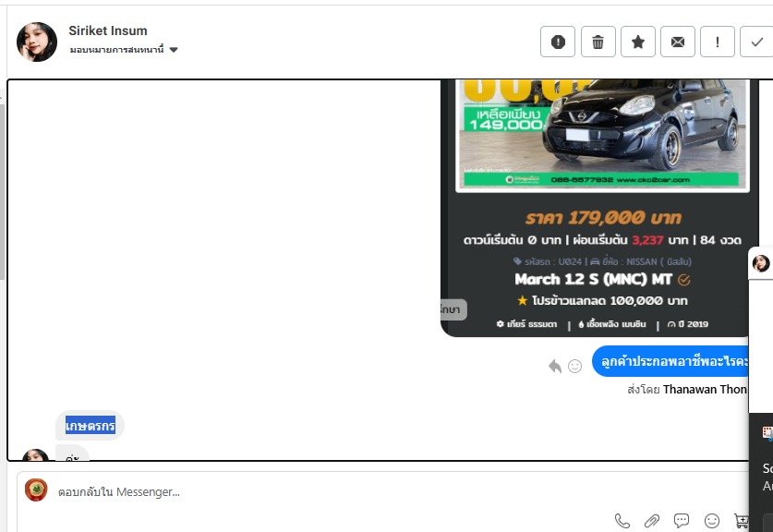Click the 3,237 baht installment text
773x532 pixels.
647,240
